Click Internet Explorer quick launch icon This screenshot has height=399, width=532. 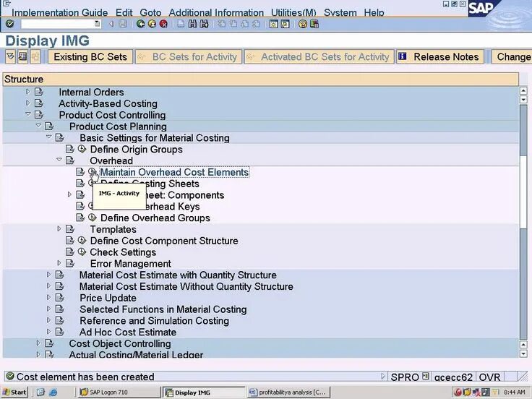coord(53,392)
